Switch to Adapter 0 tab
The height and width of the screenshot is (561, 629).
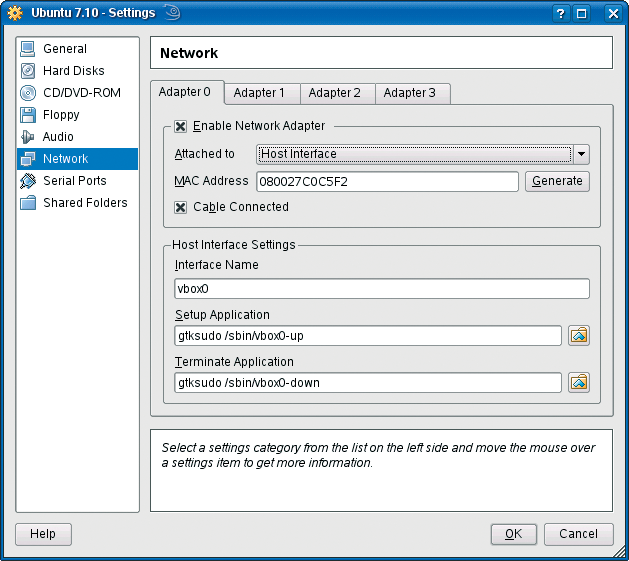pos(187,92)
